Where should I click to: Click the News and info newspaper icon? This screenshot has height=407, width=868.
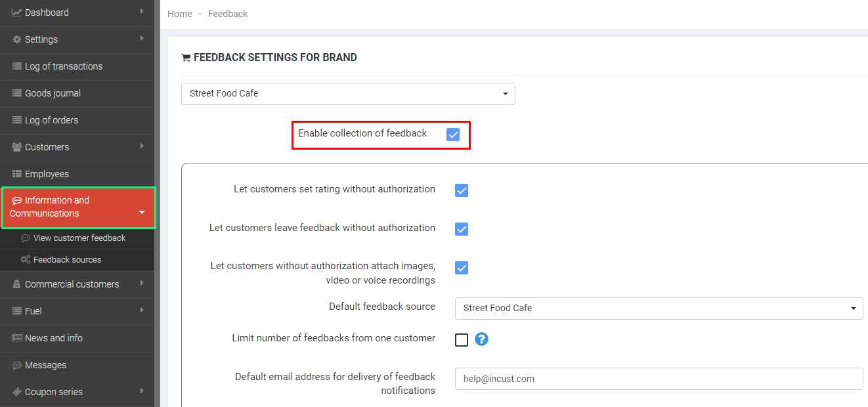pyautogui.click(x=17, y=338)
